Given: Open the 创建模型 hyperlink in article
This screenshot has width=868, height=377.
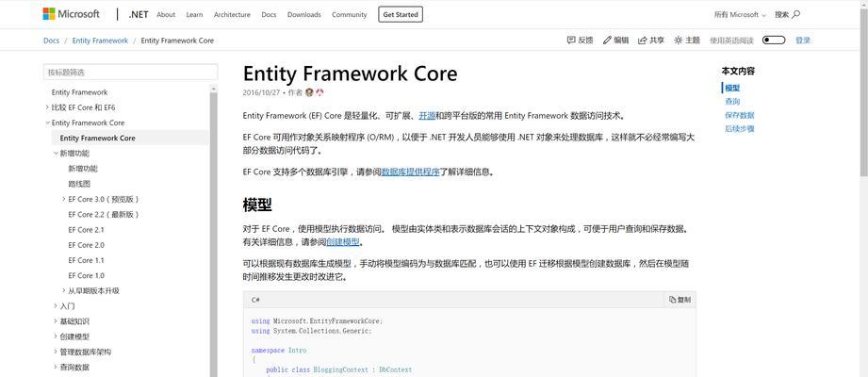Looking at the screenshot, I should (x=343, y=242).
